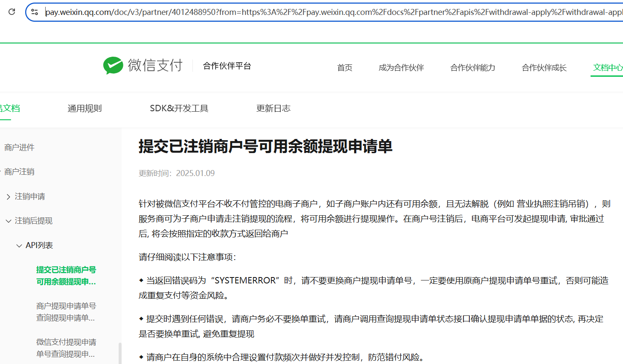The height and width of the screenshot is (364, 623).
Task: Go to 首页 in top navigation
Action: click(344, 68)
